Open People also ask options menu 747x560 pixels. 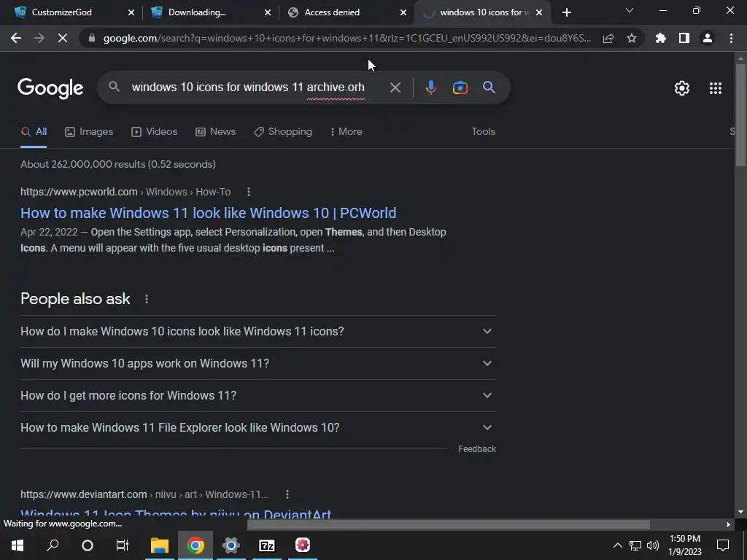(147, 299)
